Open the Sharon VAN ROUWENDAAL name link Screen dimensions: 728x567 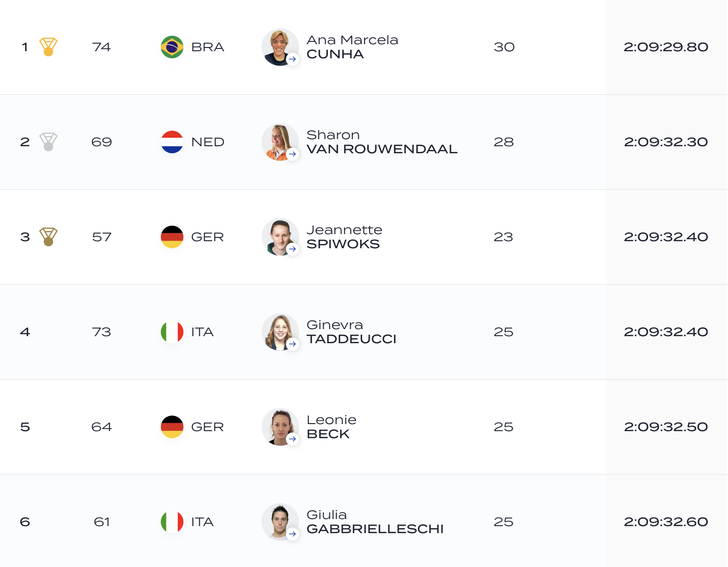click(x=382, y=142)
